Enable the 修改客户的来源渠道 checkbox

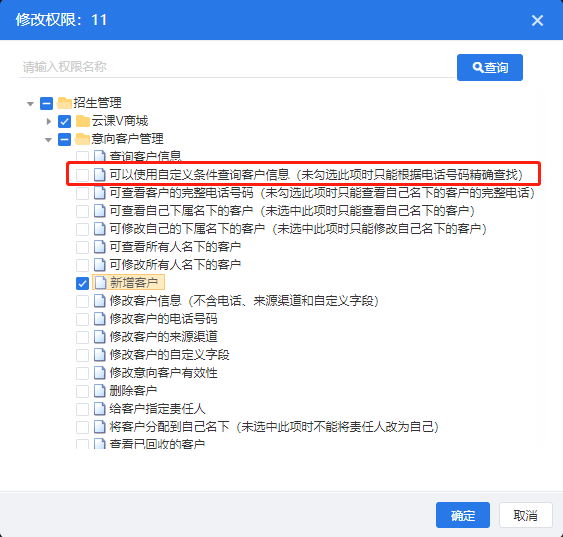point(82,337)
